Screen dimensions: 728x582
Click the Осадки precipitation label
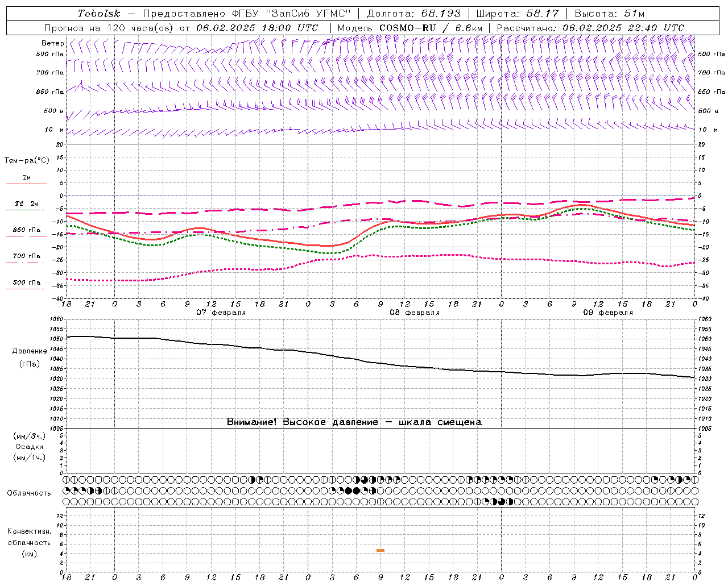(x=30, y=447)
